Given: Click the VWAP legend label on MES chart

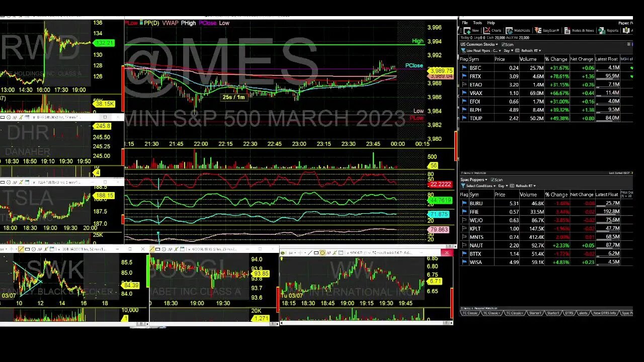Looking at the screenshot, I should [170, 23].
